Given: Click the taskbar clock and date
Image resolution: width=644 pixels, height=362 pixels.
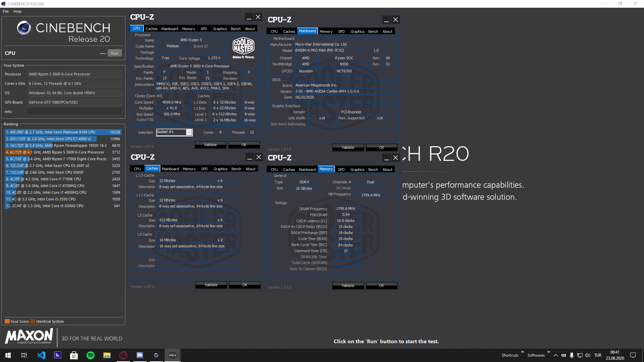Looking at the screenshot, I should click(615, 355).
